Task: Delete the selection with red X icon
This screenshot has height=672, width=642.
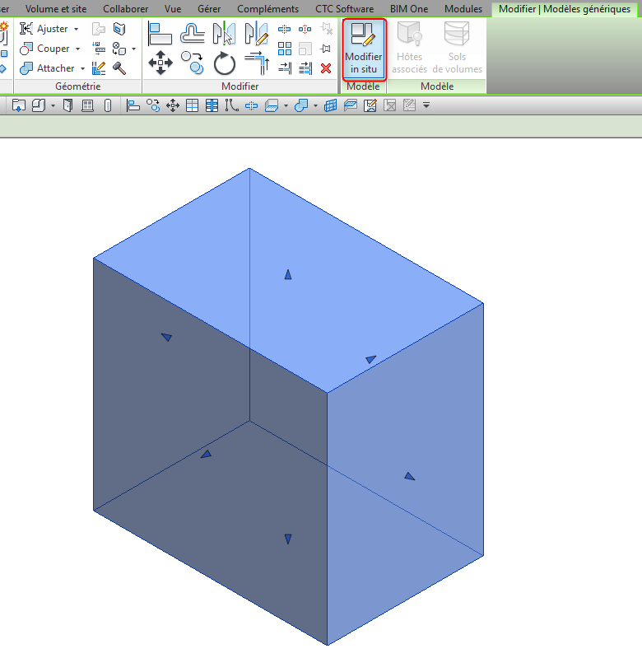Action: pyautogui.click(x=326, y=68)
